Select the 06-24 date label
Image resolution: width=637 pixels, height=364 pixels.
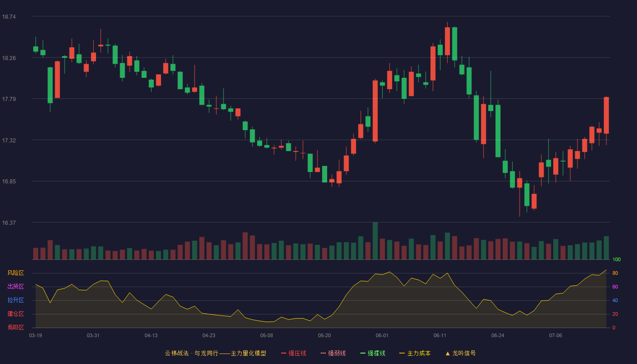pyautogui.click(x=498, y=335)
